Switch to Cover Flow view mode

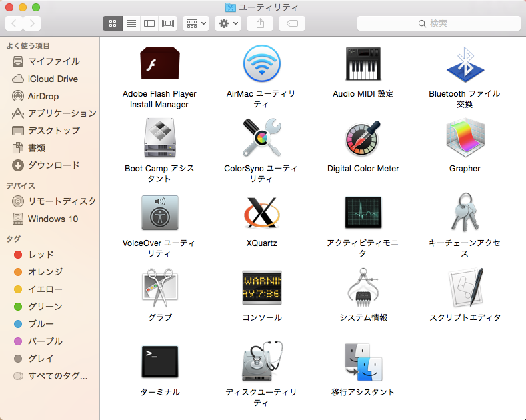tap(168, 23)
